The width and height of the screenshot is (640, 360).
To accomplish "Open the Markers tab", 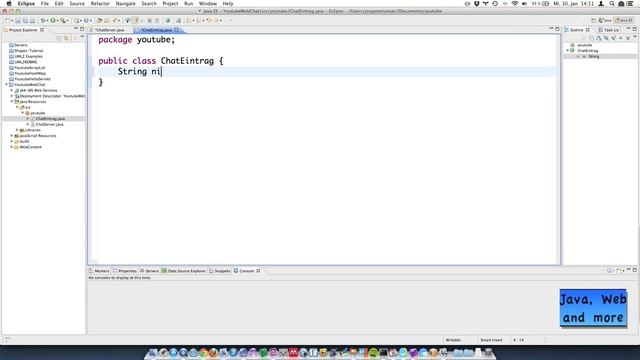I will tap(99, 271).
